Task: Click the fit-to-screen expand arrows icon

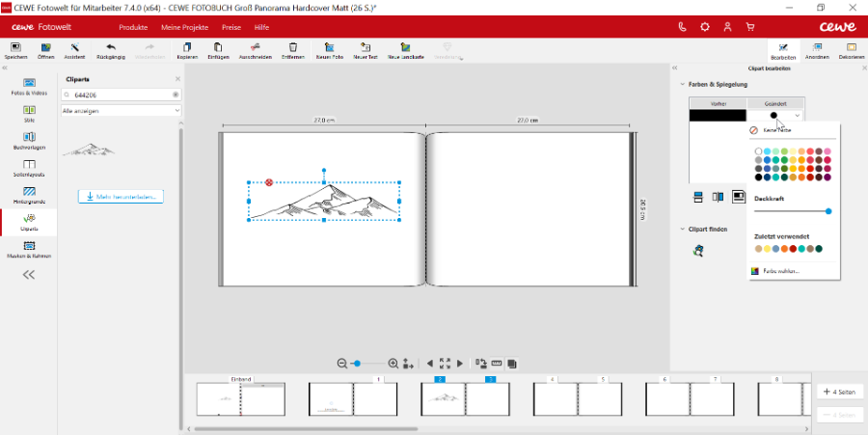Action: point(445,364)
